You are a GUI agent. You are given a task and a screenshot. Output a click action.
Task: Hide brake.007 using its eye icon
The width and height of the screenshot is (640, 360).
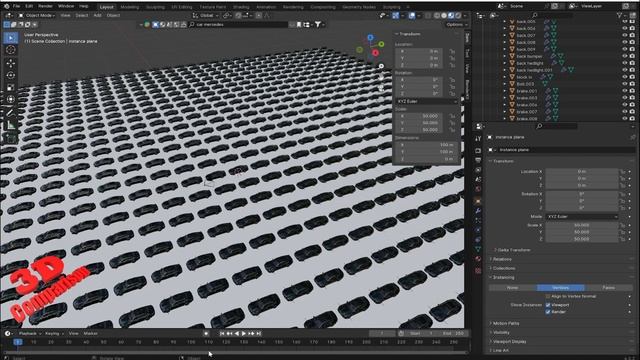[x=624, y=112]
